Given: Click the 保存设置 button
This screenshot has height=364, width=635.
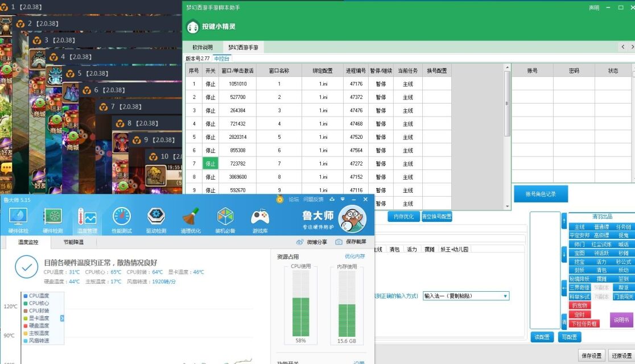Looking at the screenshot, I should pyautogui.click(x=591, y=355).
